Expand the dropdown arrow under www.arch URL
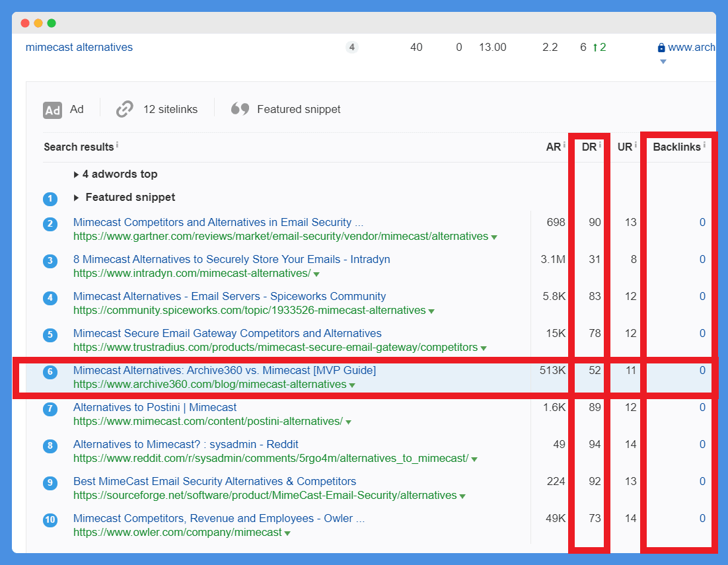Viewport: 728px width, 565px height. (x=663, y=61)
